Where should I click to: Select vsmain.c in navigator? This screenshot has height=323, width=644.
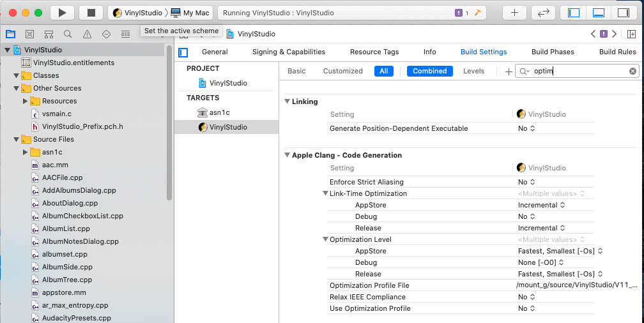click(57, 114)
